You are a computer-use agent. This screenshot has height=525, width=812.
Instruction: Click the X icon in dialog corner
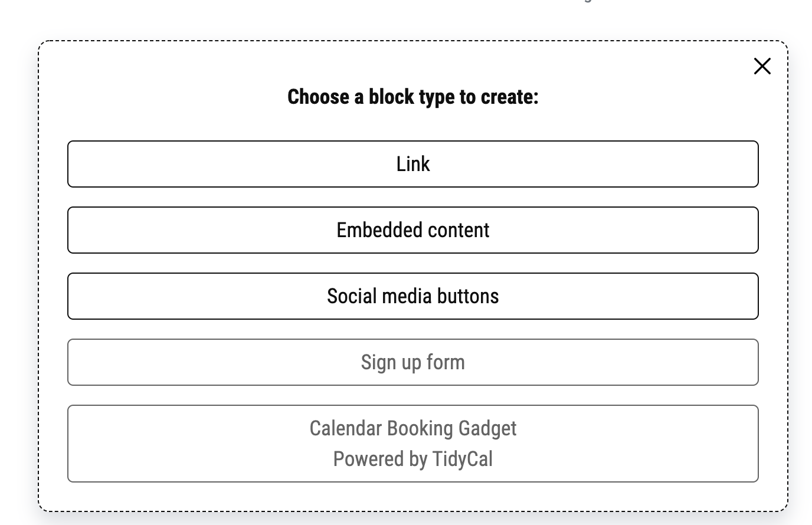click(762, 66)
